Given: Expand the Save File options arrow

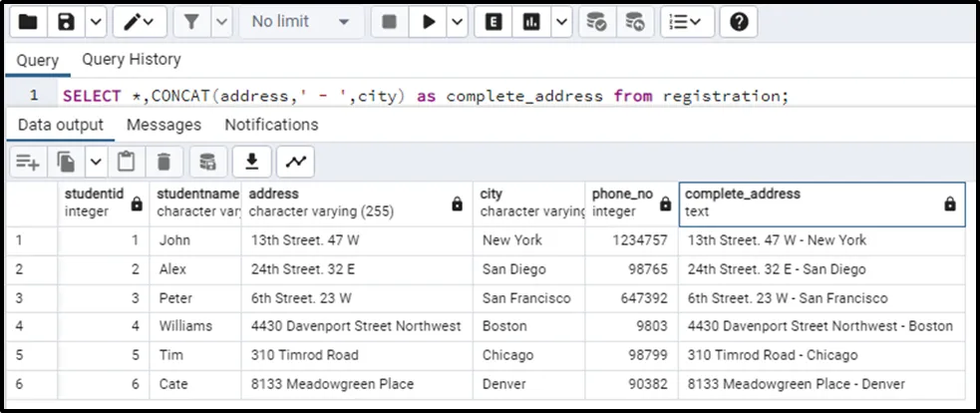Looking at the screenshot, I should pyautogui.click(x=94, y=21).
